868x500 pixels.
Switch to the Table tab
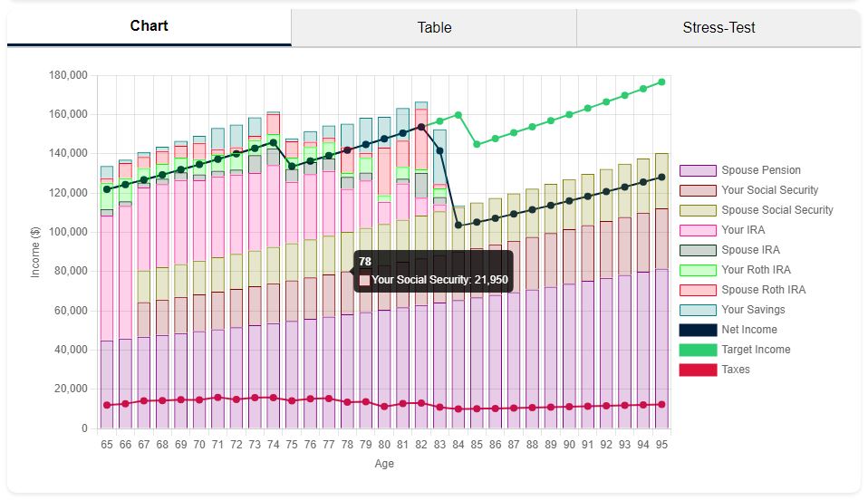click(434, 27)
